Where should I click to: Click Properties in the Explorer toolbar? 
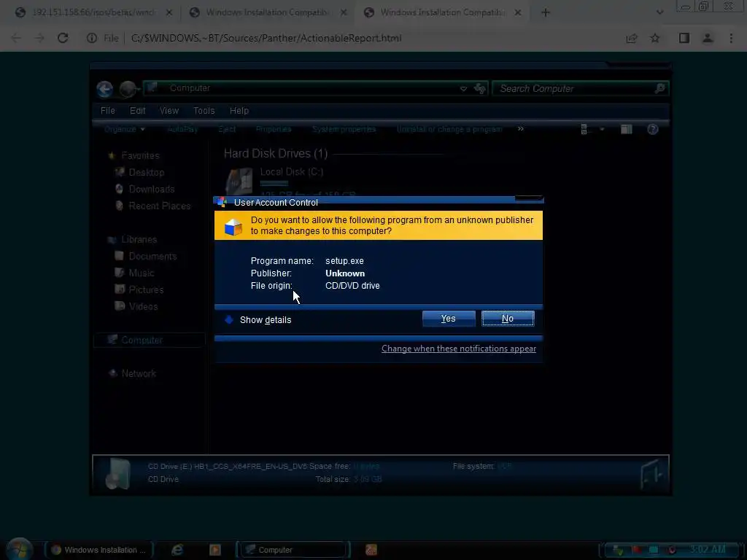[x=274, y=129]
